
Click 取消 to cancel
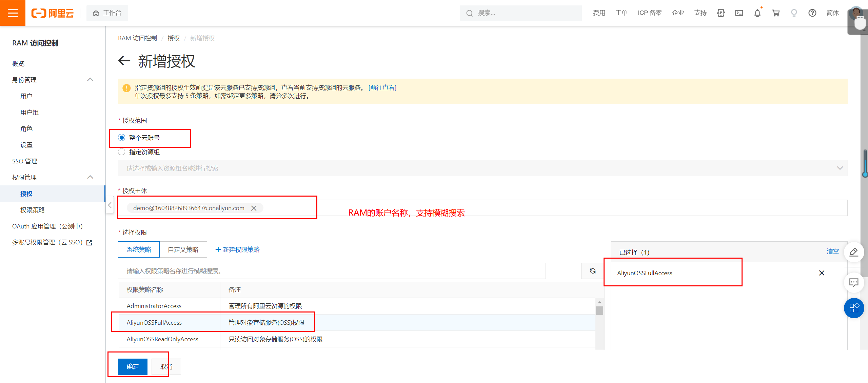click(166, 366)
